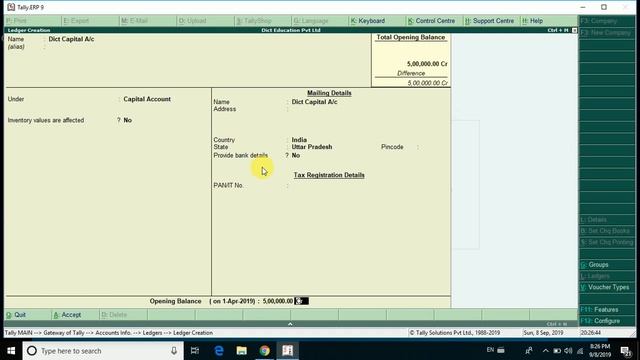Open F11 Features from right panel

607,310
